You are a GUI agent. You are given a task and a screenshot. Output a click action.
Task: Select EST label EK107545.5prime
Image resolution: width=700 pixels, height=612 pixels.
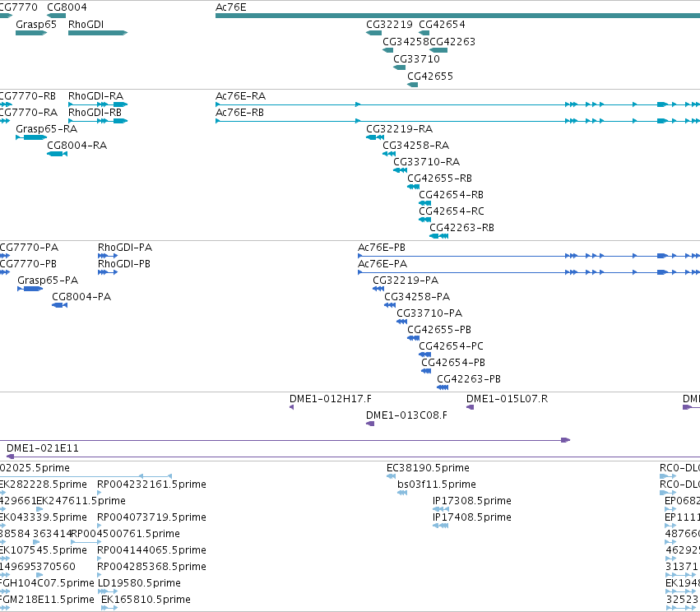click(44, 551)
